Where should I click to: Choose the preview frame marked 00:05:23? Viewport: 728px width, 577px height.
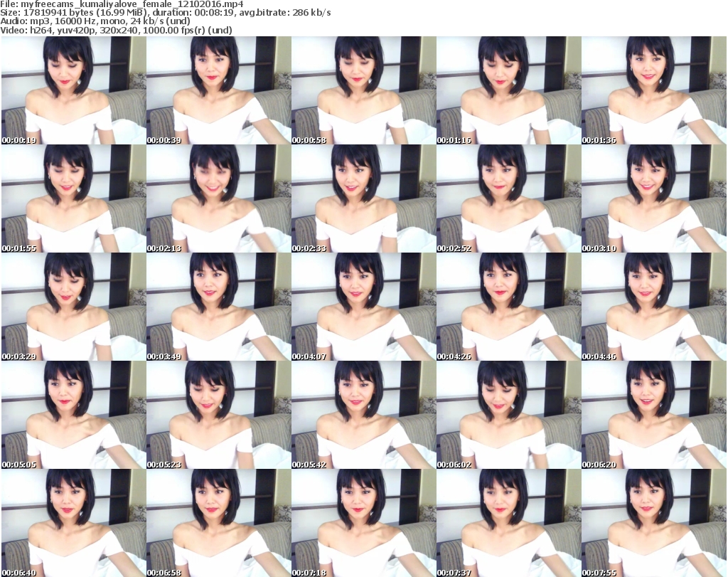click(219, 415)
